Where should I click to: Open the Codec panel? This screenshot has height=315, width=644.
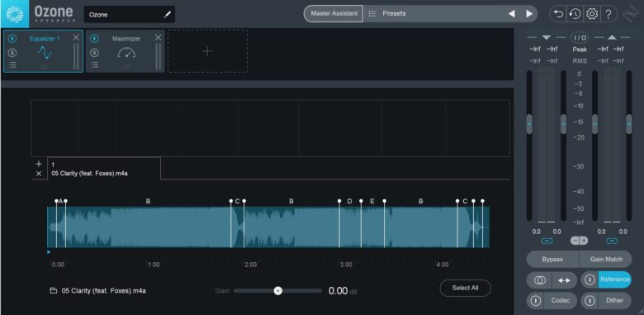(561, 301)
